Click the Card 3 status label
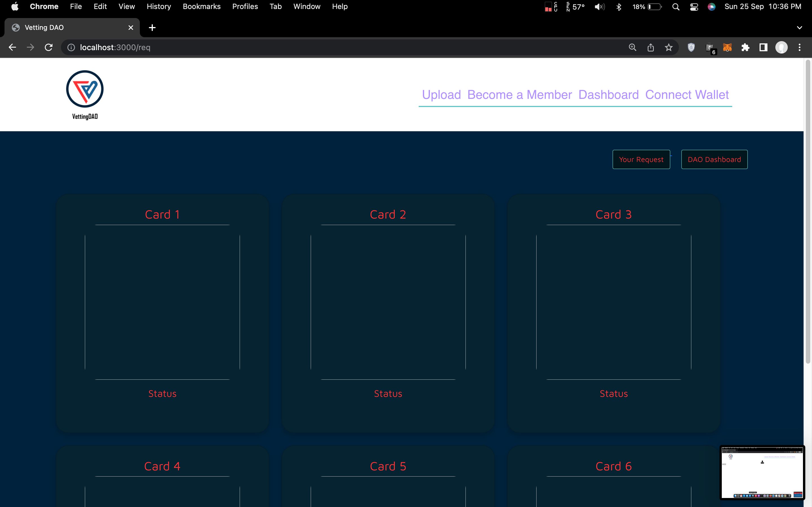Screen dimensions: 812x507 point(613,393)
